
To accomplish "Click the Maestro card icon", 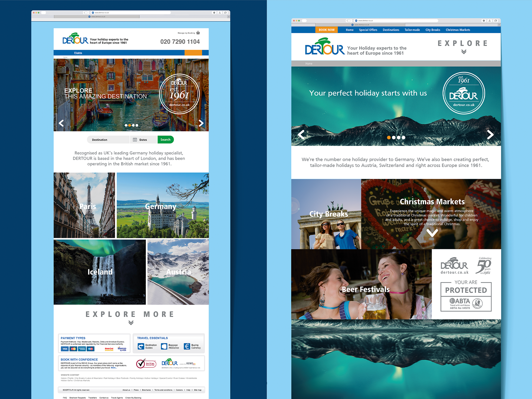I will [91, 349].
